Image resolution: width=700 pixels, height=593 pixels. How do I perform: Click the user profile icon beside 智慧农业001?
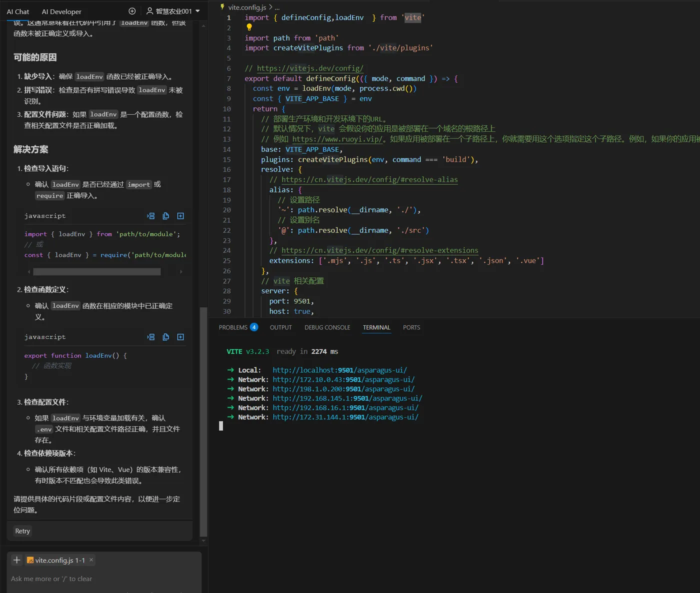[x=149, y=11]
